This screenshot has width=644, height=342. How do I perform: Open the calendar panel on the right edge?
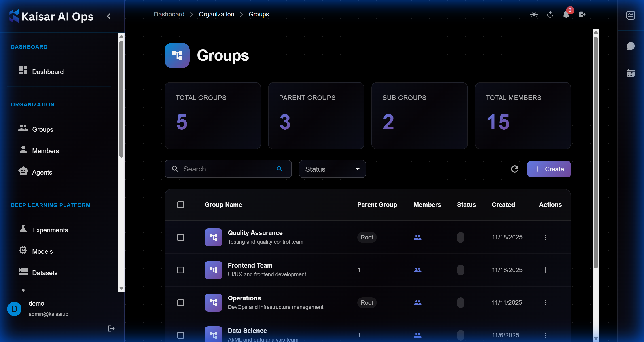tap(631, 73)
